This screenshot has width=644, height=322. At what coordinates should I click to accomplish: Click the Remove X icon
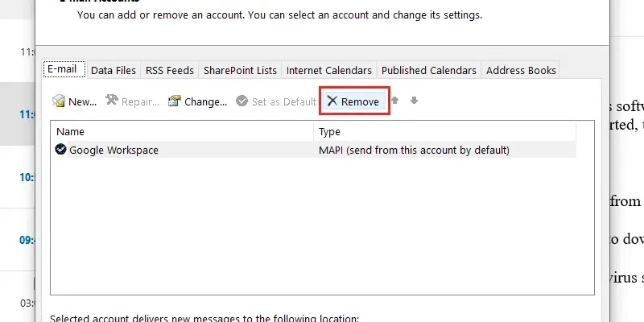coord(332,101)
